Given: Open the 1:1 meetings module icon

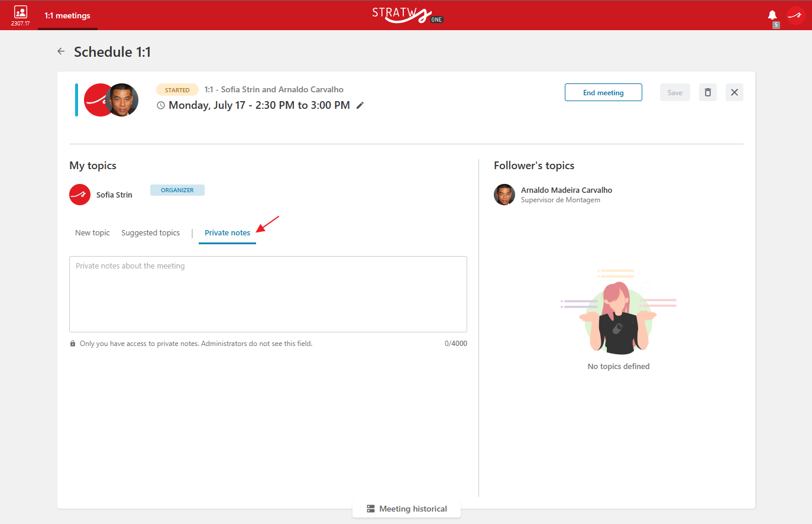Looking at the screenshot, I should pos(20,12).
